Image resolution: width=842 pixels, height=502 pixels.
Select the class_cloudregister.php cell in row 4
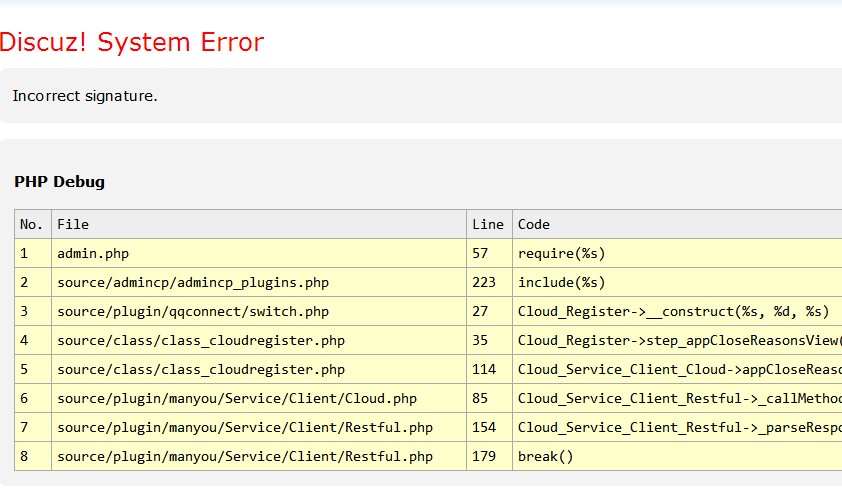259,340
